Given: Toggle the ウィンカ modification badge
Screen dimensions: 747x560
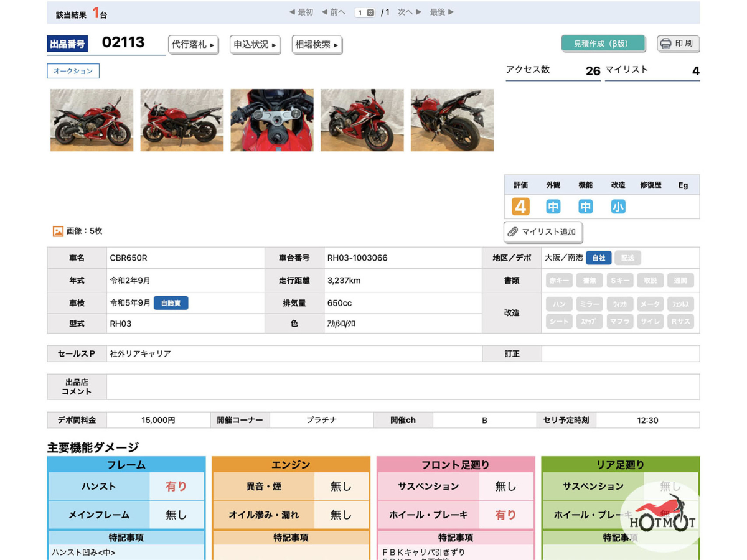Looking at the screenshot, I should 620,304.
